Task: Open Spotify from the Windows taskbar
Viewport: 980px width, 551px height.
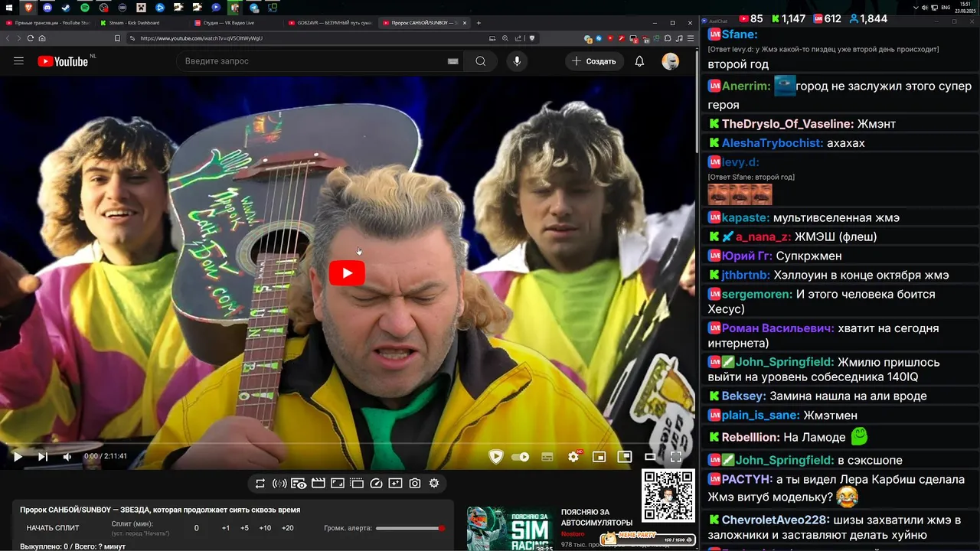Action: coord(84,7)
